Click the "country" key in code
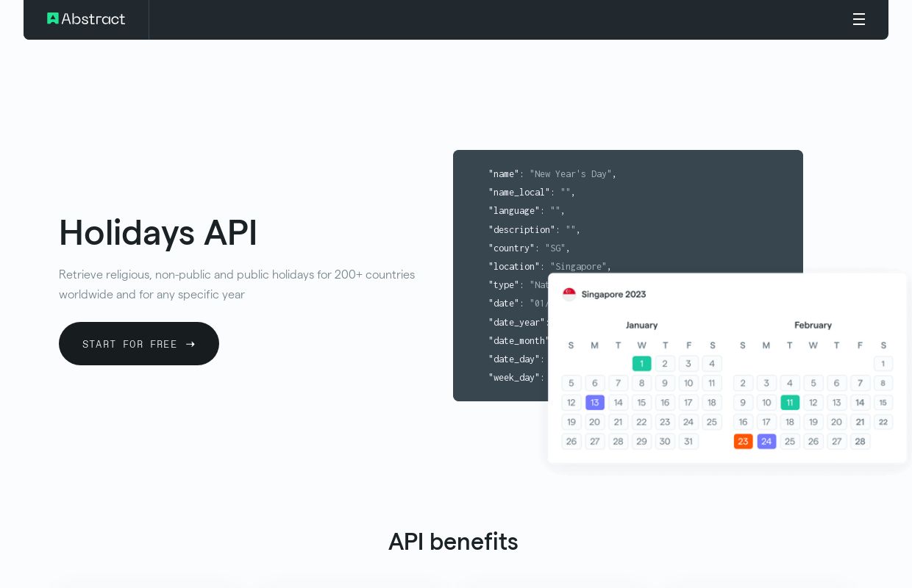Screen dimensions: 912x588 [511, 248]
